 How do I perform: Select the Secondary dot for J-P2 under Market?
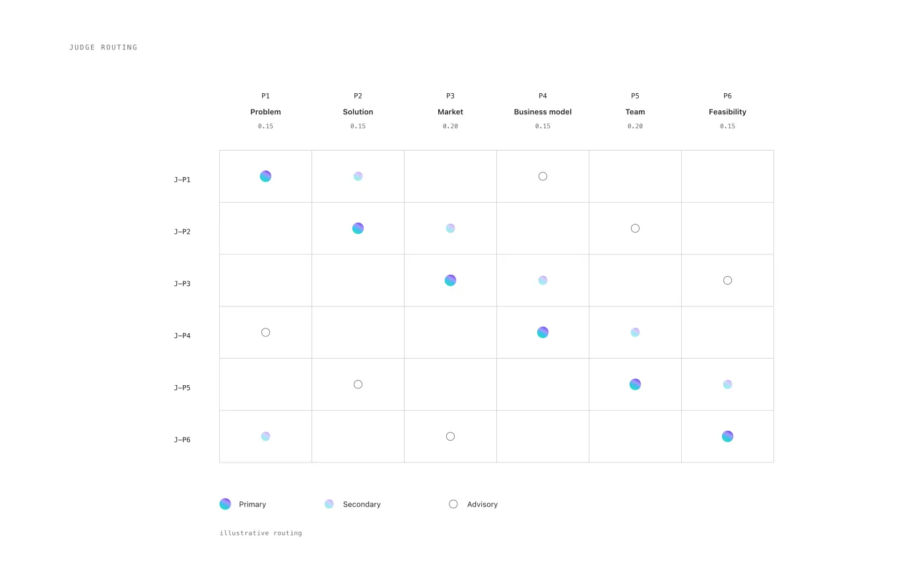tap(450, 229)
